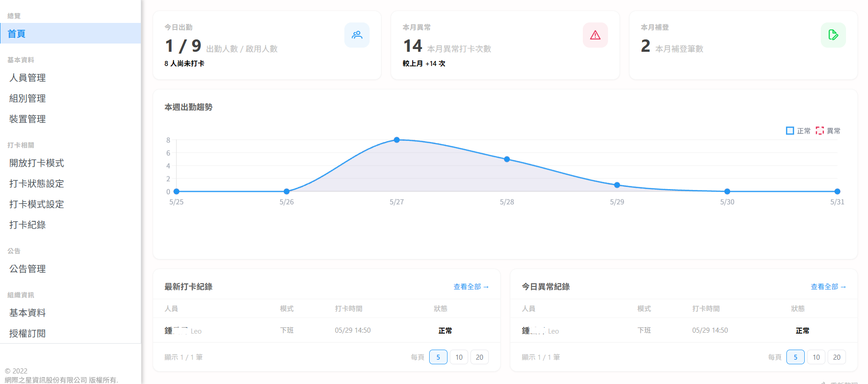868x384 pixels.
Task: Click the attendance people icon in 今日出勤 card
Action: coord(357,35)
